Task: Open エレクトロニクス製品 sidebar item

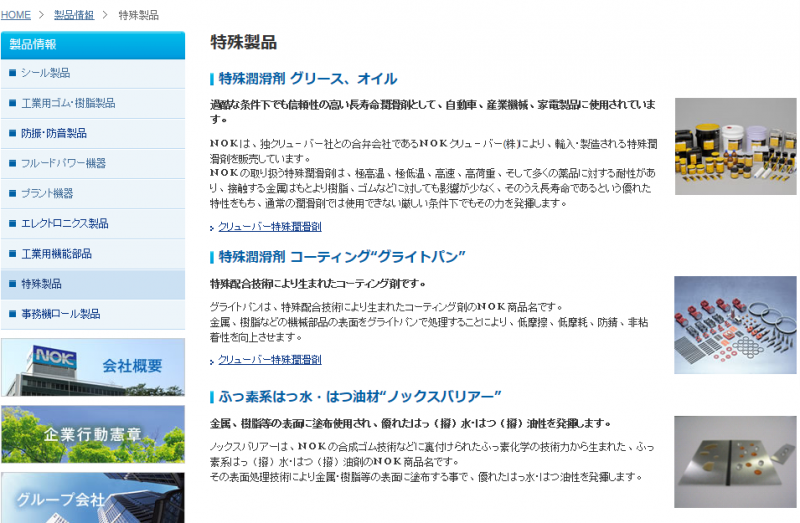Action: pyautogui.click(x=93, y=224)
